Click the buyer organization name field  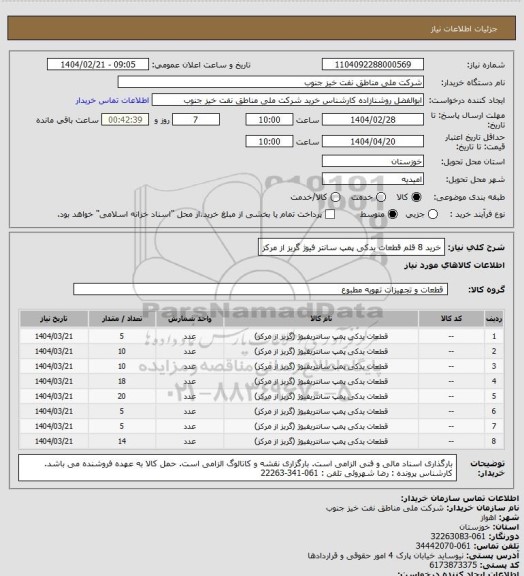(270, 82)
